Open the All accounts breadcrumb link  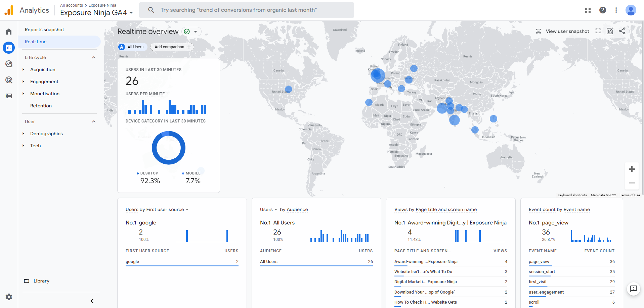[x=72, y=5]
